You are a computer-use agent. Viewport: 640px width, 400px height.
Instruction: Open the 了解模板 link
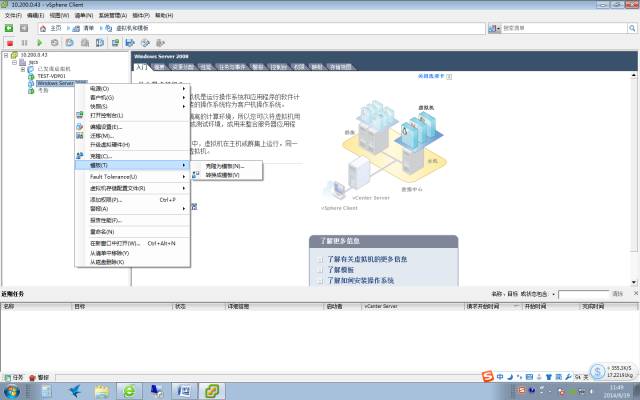(x=341, y=270)
